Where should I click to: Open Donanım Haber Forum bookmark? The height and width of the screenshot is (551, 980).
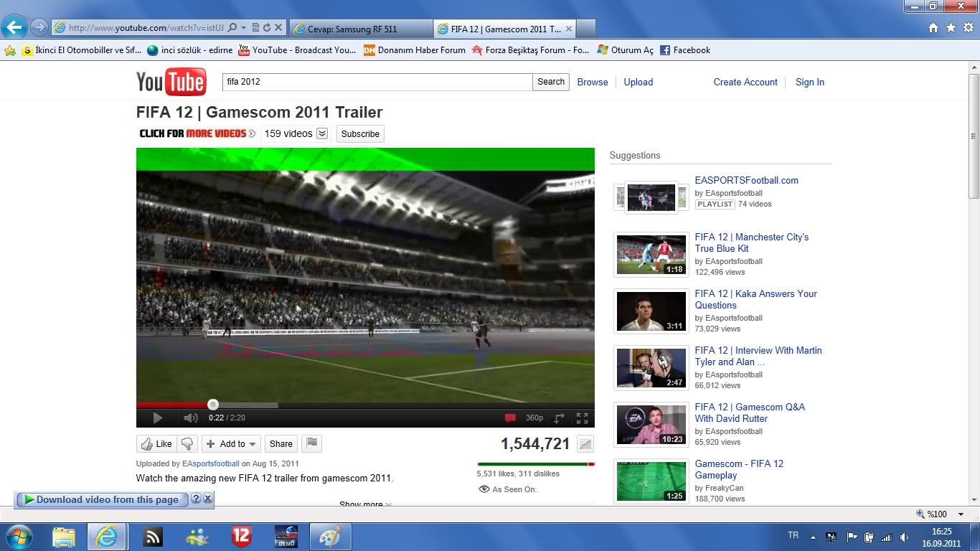[414, 50]
